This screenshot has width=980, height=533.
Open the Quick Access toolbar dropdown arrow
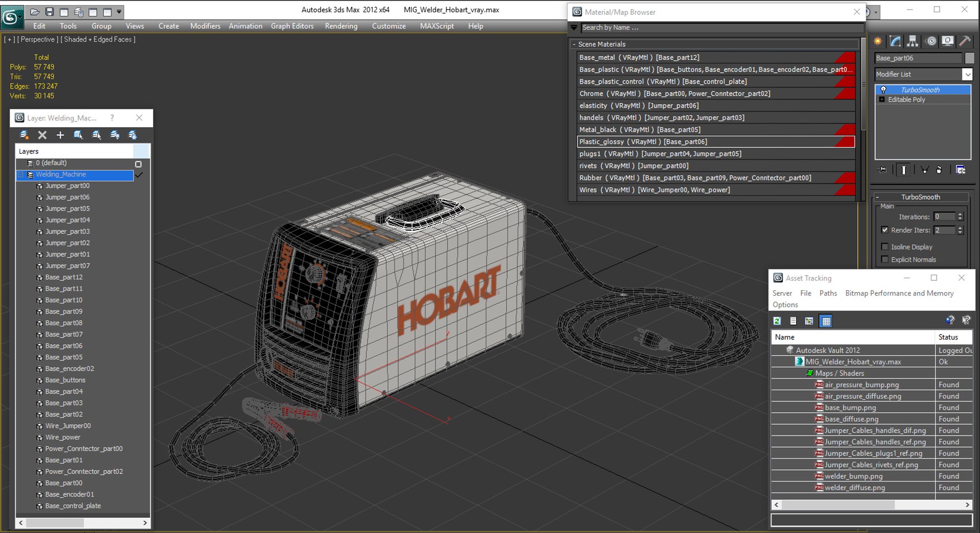click(x=119, y=12)
